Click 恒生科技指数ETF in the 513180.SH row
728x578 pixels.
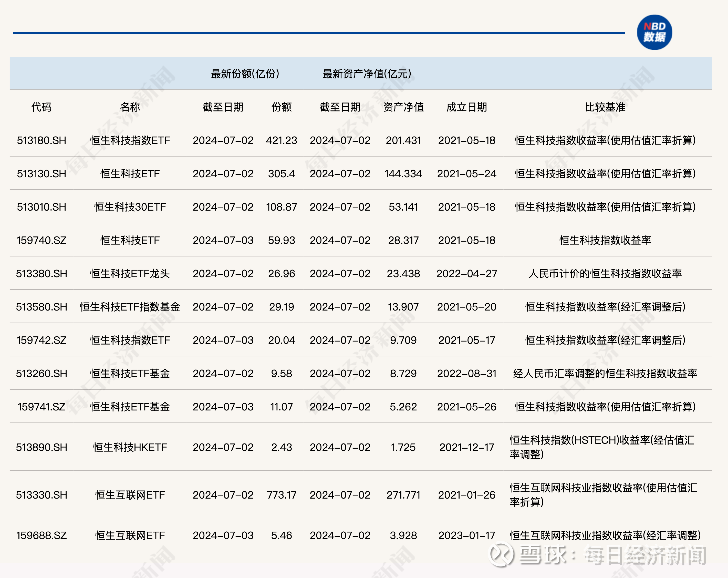point(130,140)
